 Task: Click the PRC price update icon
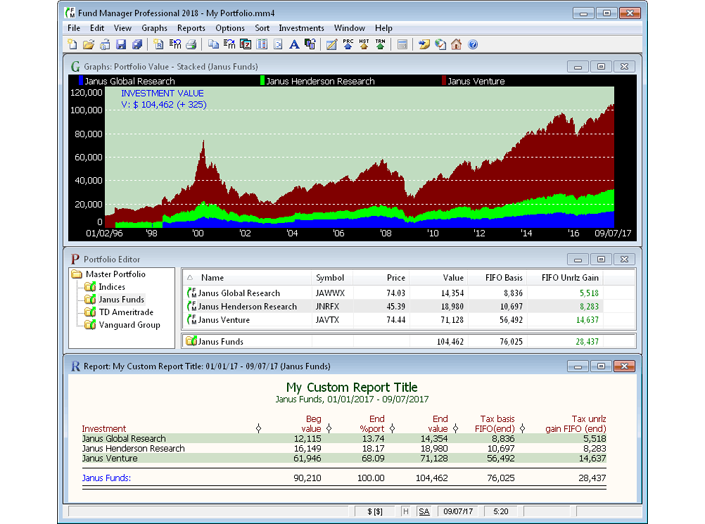tap(348, 44)
